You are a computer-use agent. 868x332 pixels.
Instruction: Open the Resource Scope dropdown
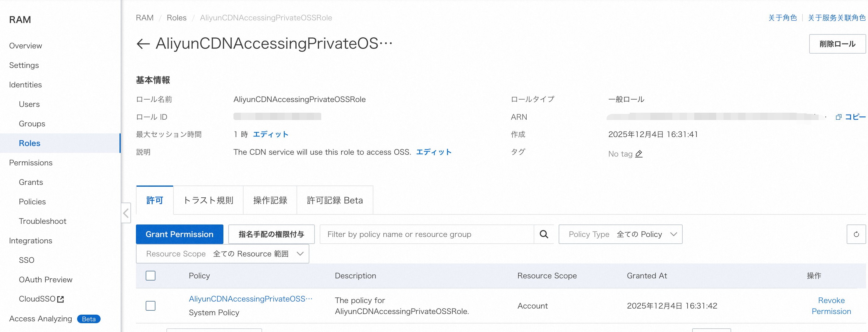[222, 254]
